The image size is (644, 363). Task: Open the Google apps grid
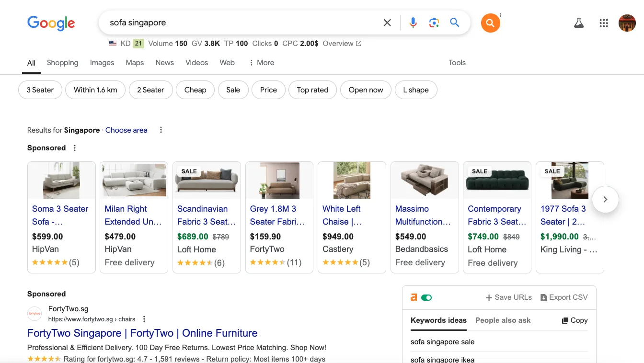point(604,23)
